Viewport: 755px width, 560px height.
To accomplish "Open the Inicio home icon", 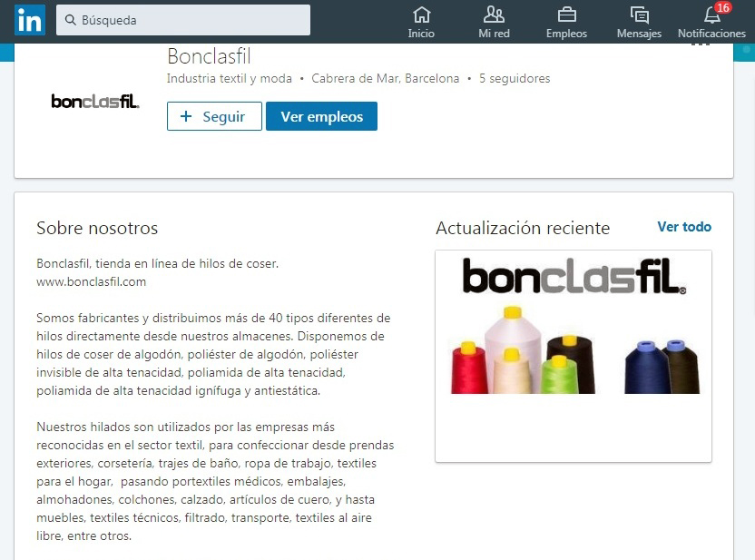I will (x=421, y=15).
